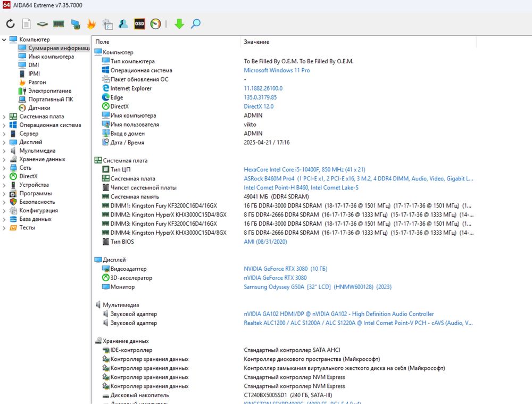Open the DirectX 12.0 link
Image resolution: width=532 pixels, height=404 pixels.
(259, 106)
